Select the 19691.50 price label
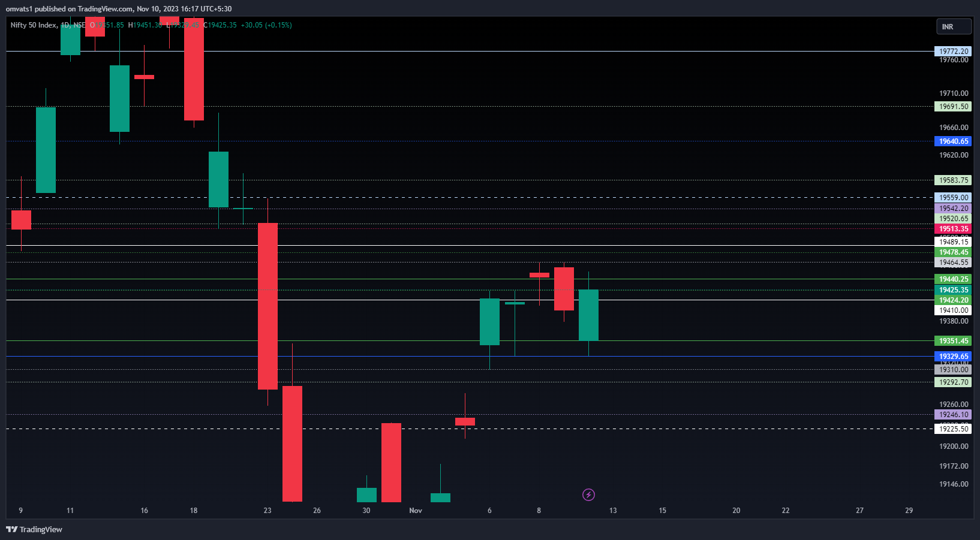 (953, 107)
